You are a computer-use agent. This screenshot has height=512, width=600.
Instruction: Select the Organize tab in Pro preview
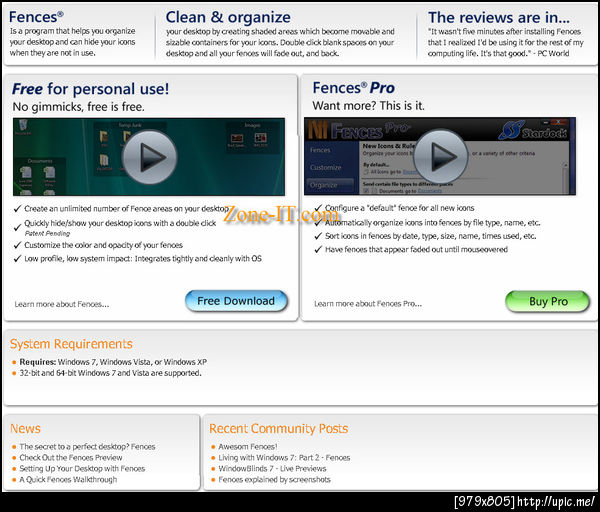pyautogui.click(x=329, y=185)
